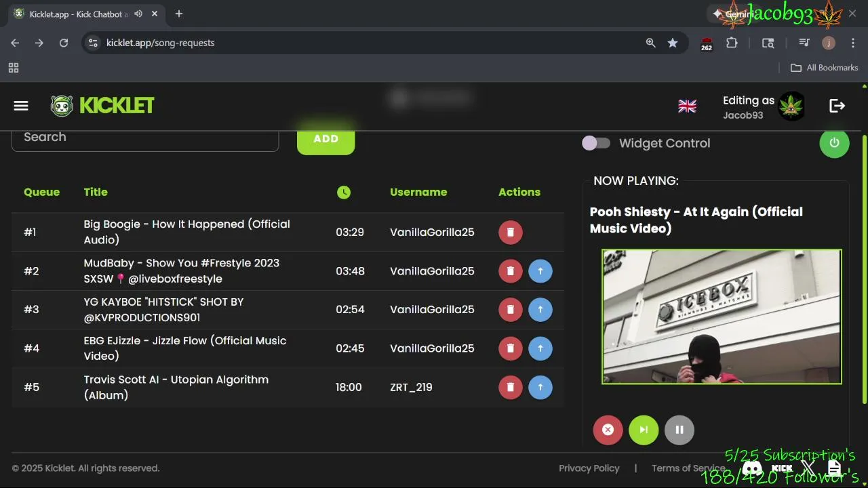Stop playback with the red X button
Image resolution: width=868 pixels, height=488 pixels.
(608, 430)
